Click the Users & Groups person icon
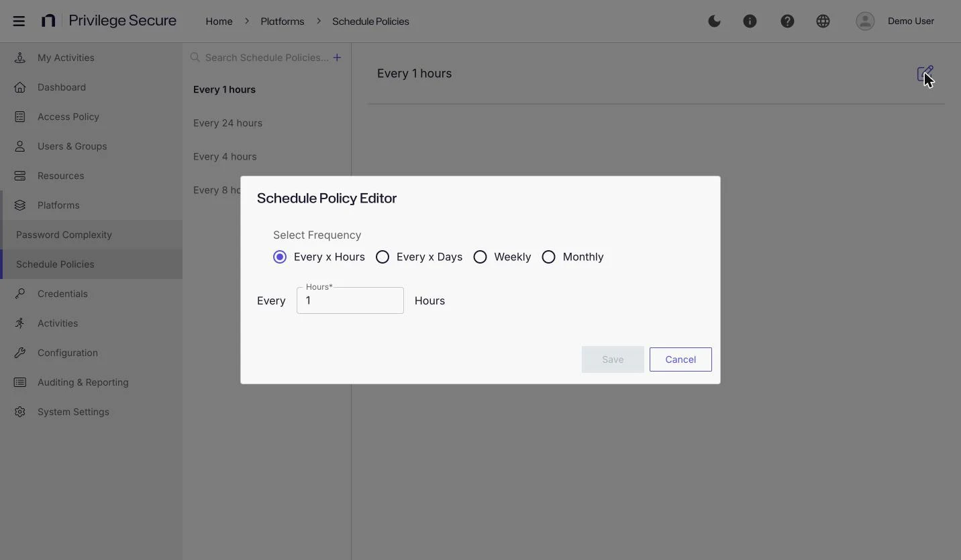Image resolution: width=961 pixels, height=560 pixels. tap(20, 146)
